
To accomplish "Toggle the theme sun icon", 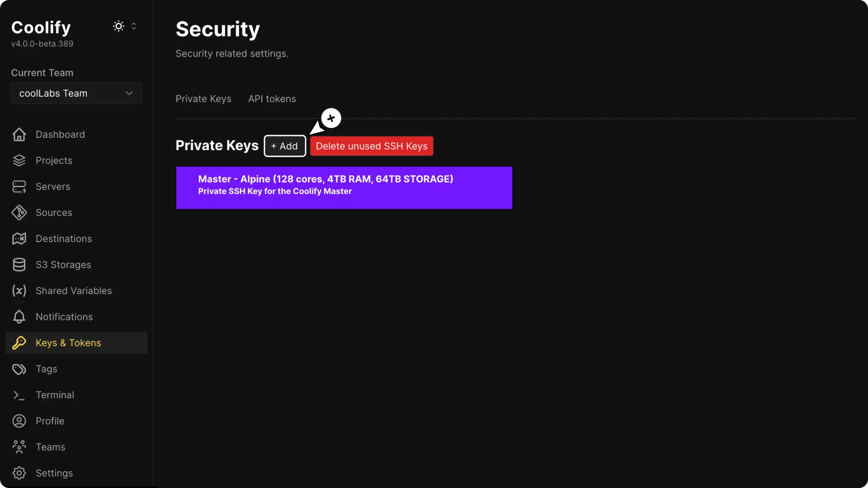I will point(118,26).
